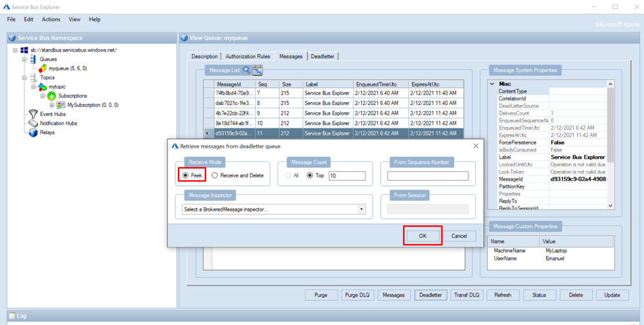Image resolution: width=644 pixels, height=325 pixels.
Task: Select myqueue (5, 6, 0) in tree
Action: click(x=68, y=68)
